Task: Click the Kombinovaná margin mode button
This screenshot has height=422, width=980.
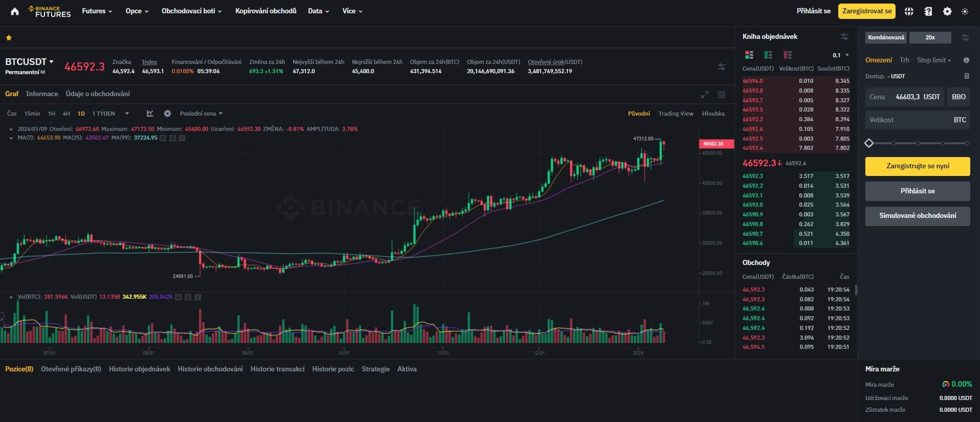Action: [886, 37]
